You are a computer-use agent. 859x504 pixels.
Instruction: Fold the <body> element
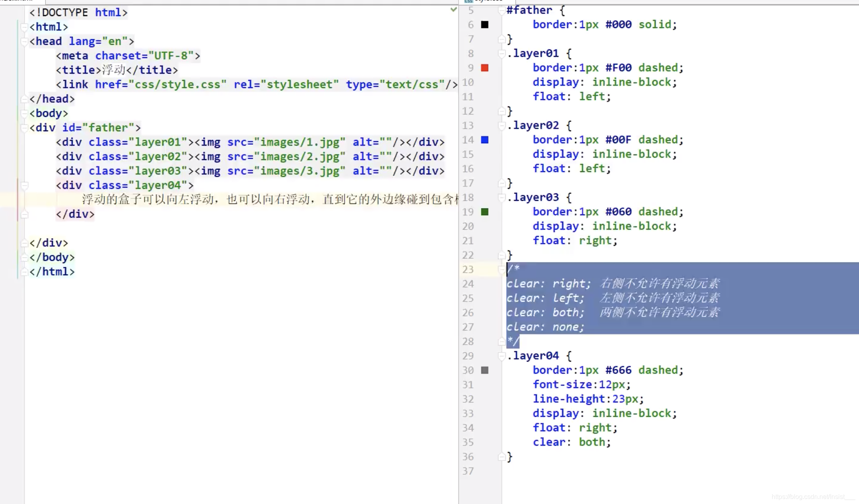(x=24, y=114)
